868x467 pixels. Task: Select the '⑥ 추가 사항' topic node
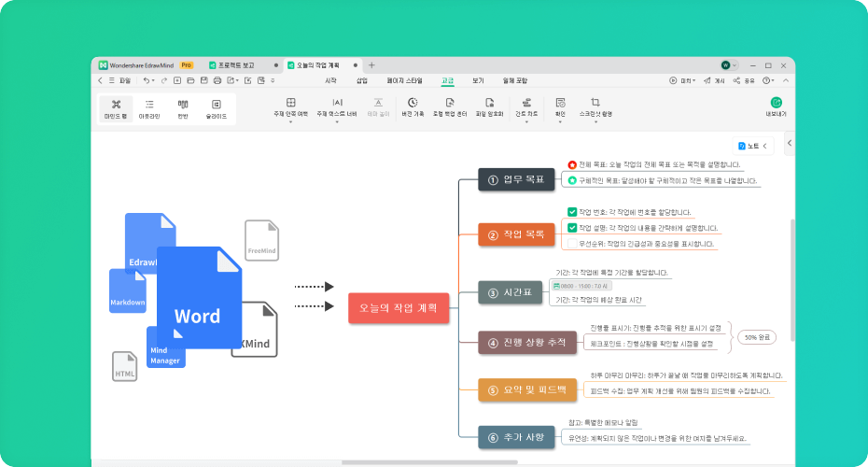(x=516, y=438)
